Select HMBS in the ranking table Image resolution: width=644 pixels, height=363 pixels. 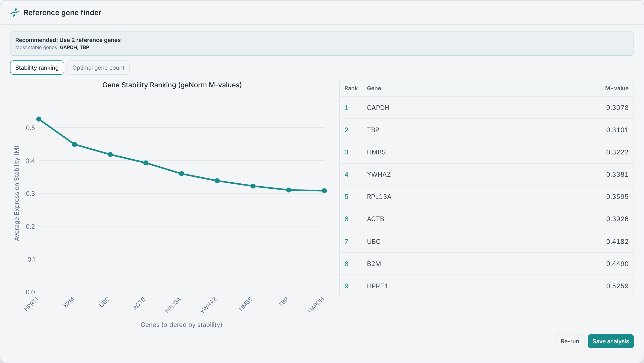(376, 152)
